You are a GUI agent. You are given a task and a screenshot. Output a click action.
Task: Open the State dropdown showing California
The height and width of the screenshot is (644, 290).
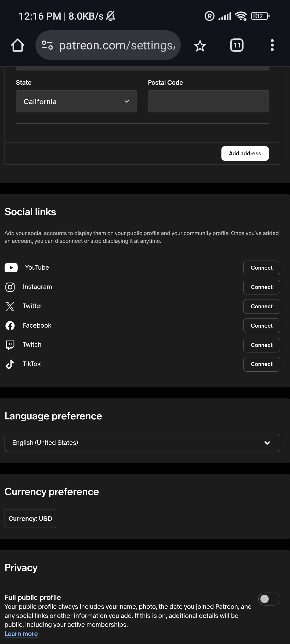pyautogui.click(x=76, y=101)
